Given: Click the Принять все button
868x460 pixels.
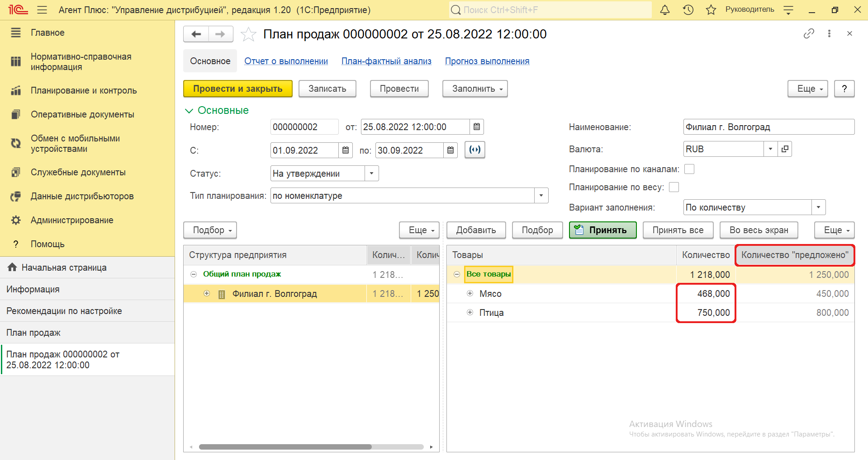Looking at the screenshot, I should click(678, 230).
